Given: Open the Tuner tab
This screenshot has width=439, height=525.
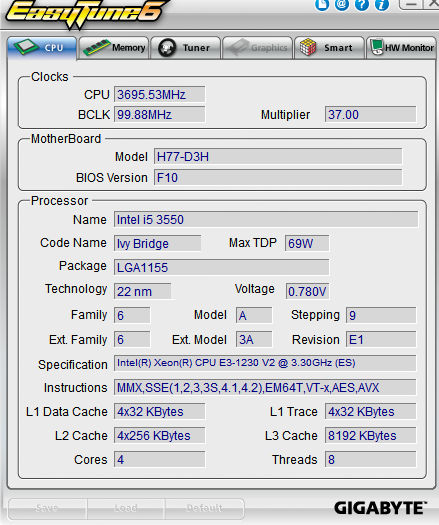Looking at the screenshot, I should (x=186, y=48).
